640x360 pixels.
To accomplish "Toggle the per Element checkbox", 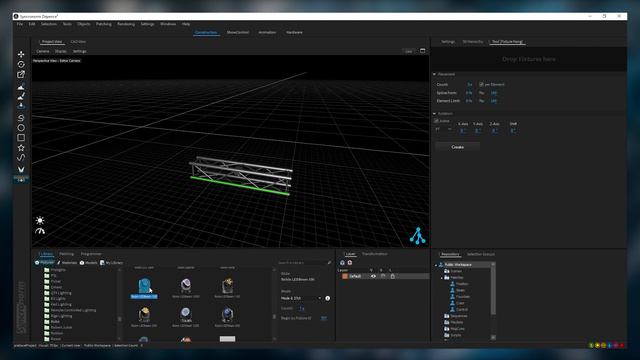I will coord(481,84).
